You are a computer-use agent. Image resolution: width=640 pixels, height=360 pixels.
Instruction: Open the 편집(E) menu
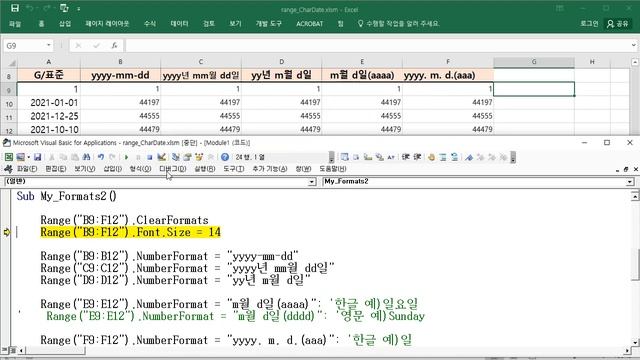point(56,169)
